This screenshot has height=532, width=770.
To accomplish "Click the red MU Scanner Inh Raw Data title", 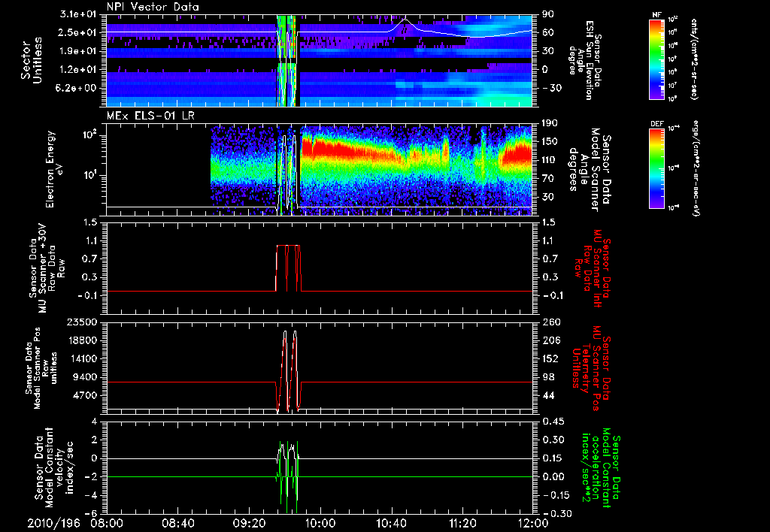I will pyautogui.click(x=593, y=268).
